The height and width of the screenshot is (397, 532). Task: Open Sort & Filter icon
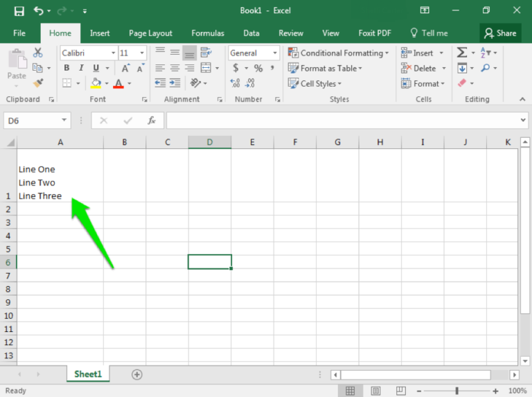point(485,53)
